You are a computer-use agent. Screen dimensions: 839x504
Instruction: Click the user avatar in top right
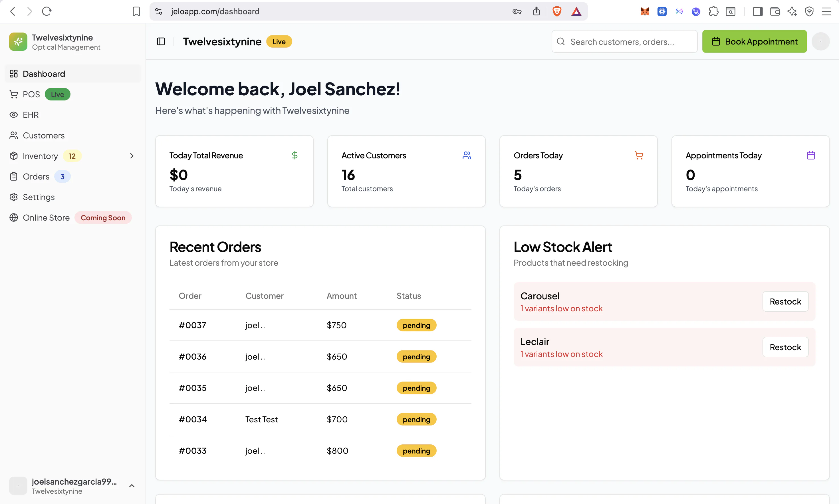[x=821, y=41]
